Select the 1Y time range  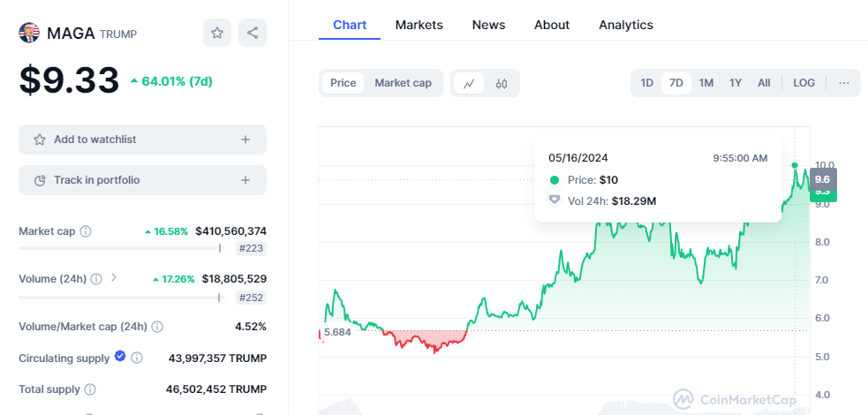coord(736,83)
